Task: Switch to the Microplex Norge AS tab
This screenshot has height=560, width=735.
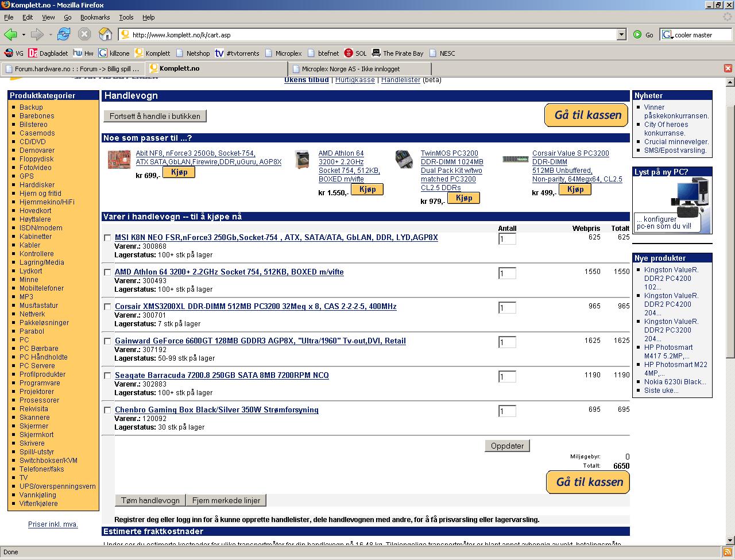Action: click(x=359, y=69)
